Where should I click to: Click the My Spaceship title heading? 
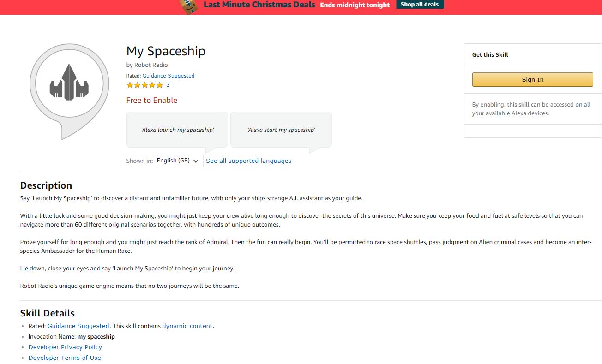tap(166, 51)
